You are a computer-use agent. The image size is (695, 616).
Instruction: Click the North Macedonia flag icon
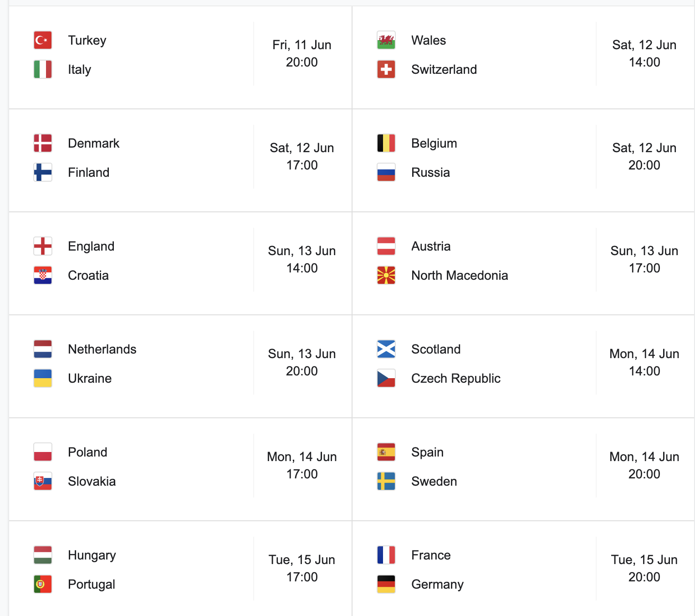386,275
